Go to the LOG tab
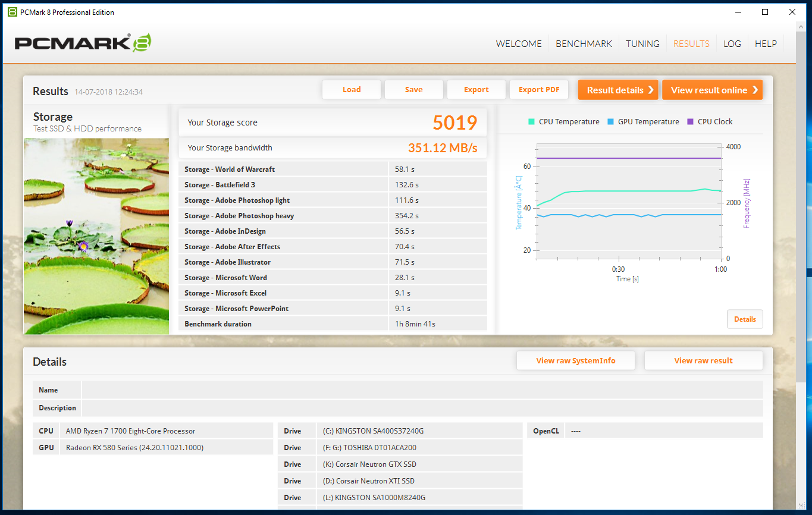The width and height of the screenshot is (812, 515). [732, 43]
